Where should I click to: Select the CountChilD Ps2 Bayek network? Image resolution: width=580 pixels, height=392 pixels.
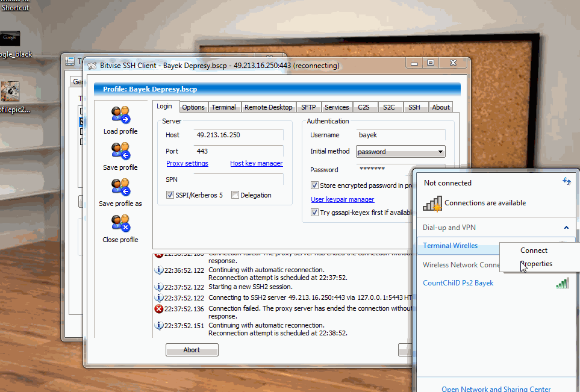click(496, 283)
